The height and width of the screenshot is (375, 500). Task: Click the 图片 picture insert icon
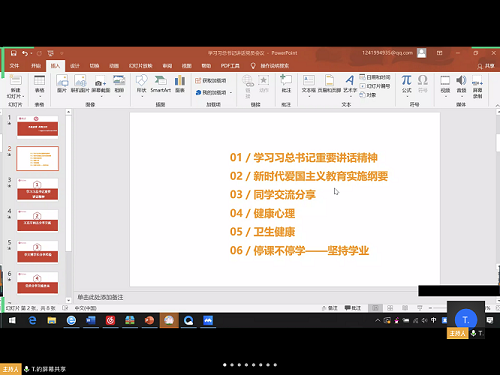click(62, 84)
